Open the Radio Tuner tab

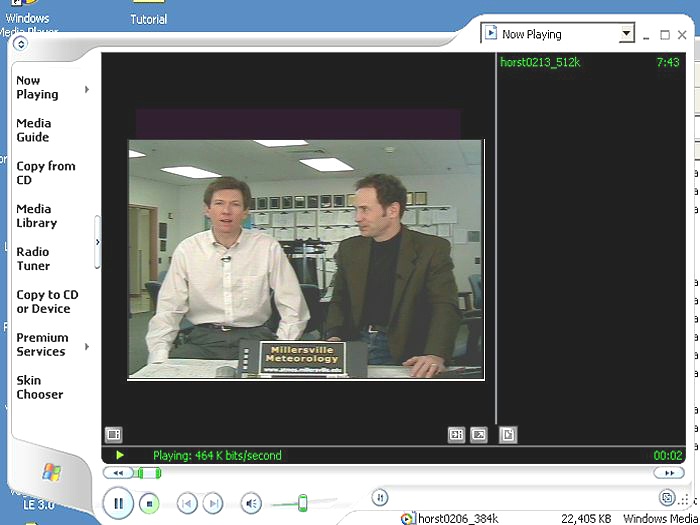(x=33, y=259)
